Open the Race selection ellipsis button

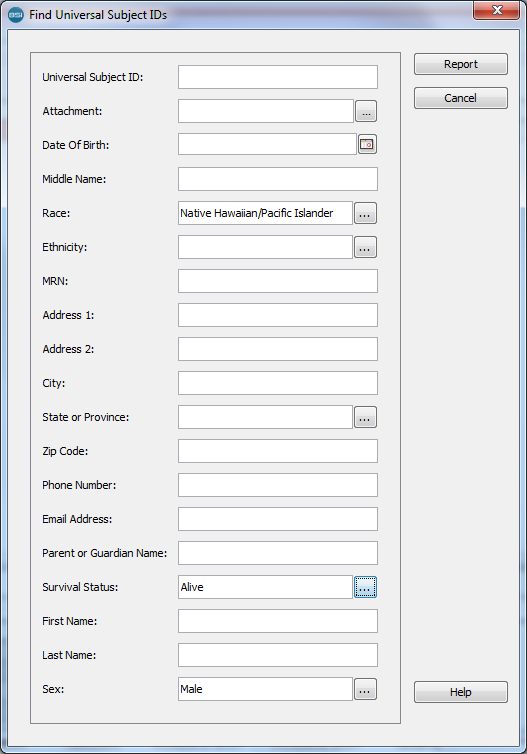tap(365, 213)
